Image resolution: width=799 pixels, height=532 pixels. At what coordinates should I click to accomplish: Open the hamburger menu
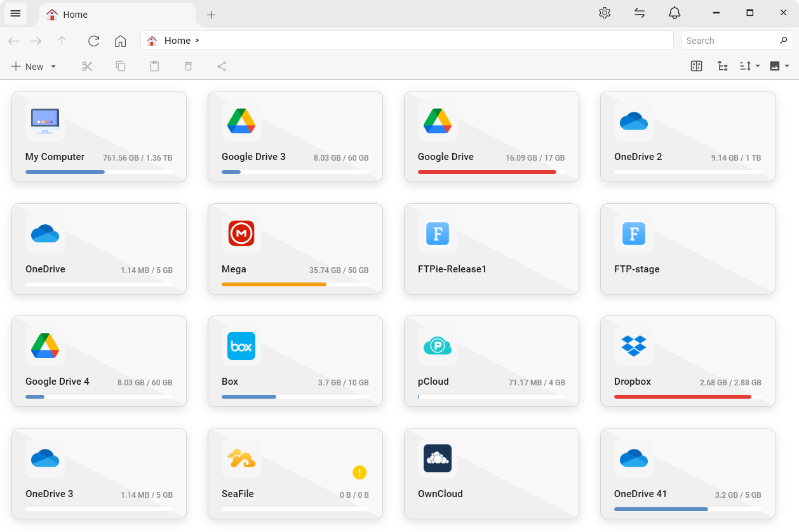click(x=15, y=13)
